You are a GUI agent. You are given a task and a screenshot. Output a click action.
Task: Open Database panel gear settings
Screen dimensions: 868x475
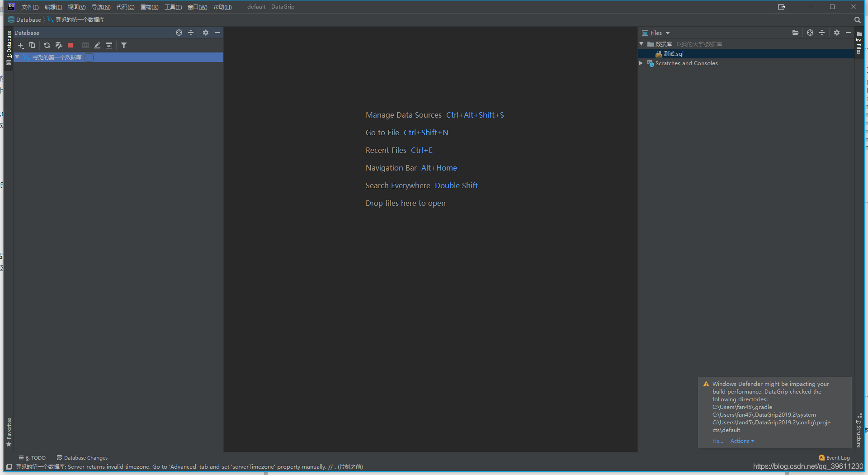click(x=206, y=33)
